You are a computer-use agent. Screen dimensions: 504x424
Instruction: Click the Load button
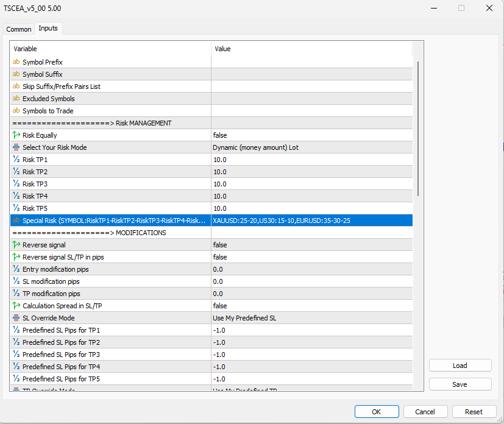tap(460, 366)
